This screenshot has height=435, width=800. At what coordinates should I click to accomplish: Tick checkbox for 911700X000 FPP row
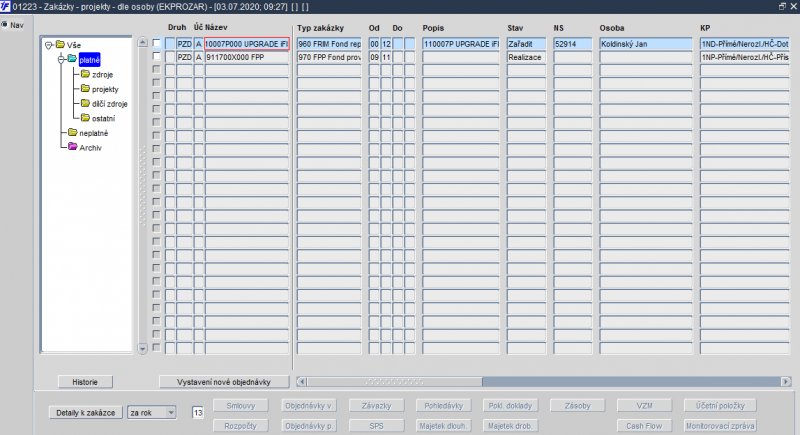[x=157, y=56]
